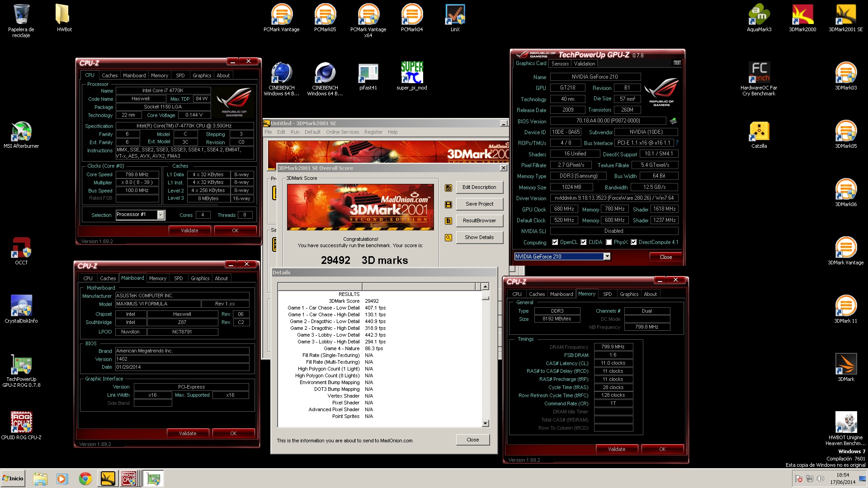The width and height of the screenshot is (868, 488).
Task: Click OK in the Memory CPU-Z window
Action: [x=662, y=449]
